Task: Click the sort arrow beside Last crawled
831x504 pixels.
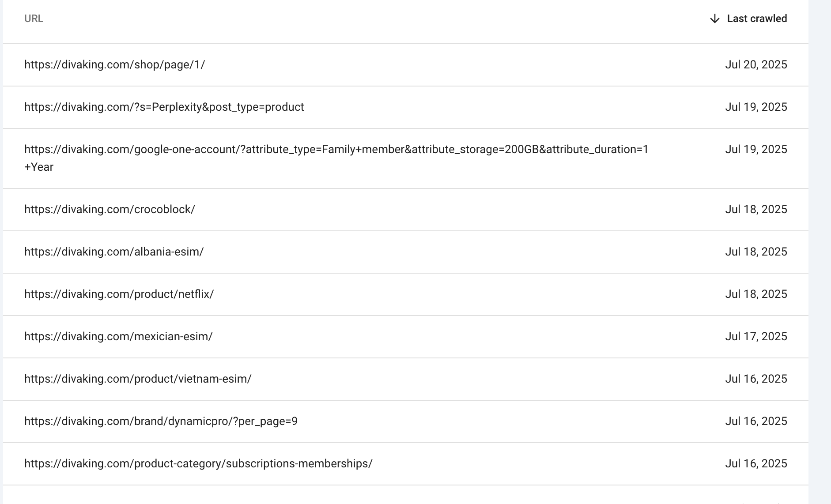Action: pos(714,19)
